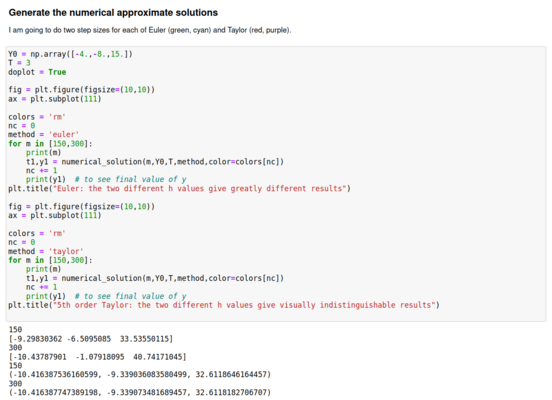
Task: Click the Euler output array starting -9.29830362
Action: [91, 339]
